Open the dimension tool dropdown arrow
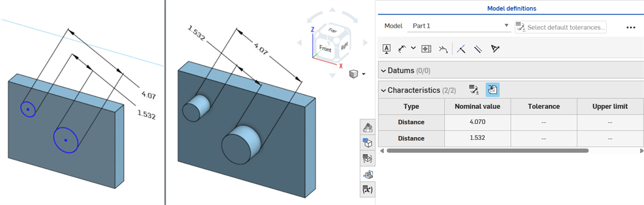Image resolution: width=644 pixels, height=205 pixels. point(413,48)
